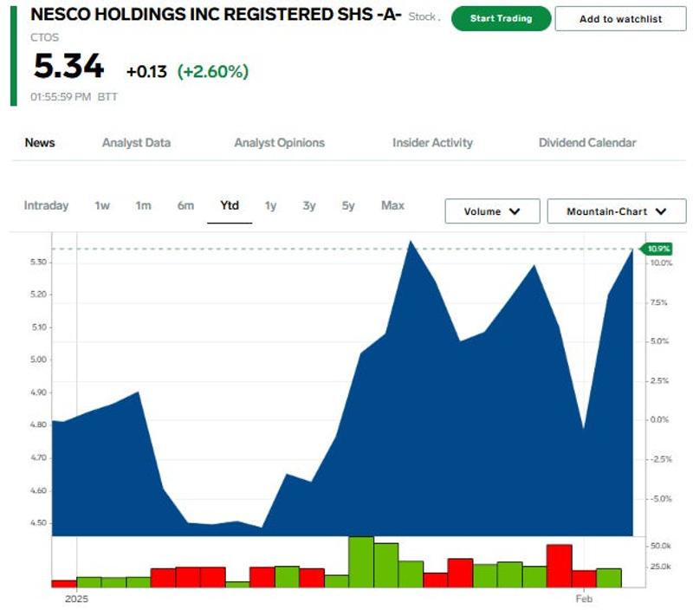Image resolution: width=693 pixels, height=616 pixels.
Task: Select Ytd chart range
Action: [230, 205]
